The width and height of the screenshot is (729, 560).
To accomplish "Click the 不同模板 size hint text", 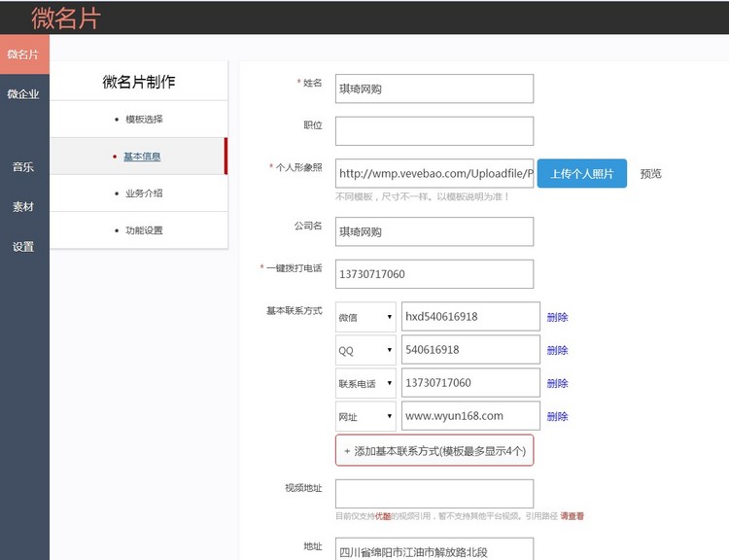I will pos(423,196).
